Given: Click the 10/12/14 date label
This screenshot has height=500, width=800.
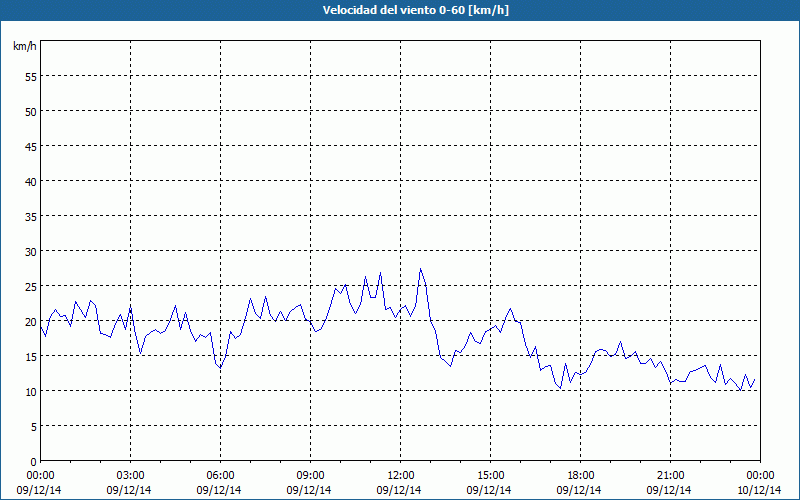Looking at the screenshot, I should coord(759,490).
